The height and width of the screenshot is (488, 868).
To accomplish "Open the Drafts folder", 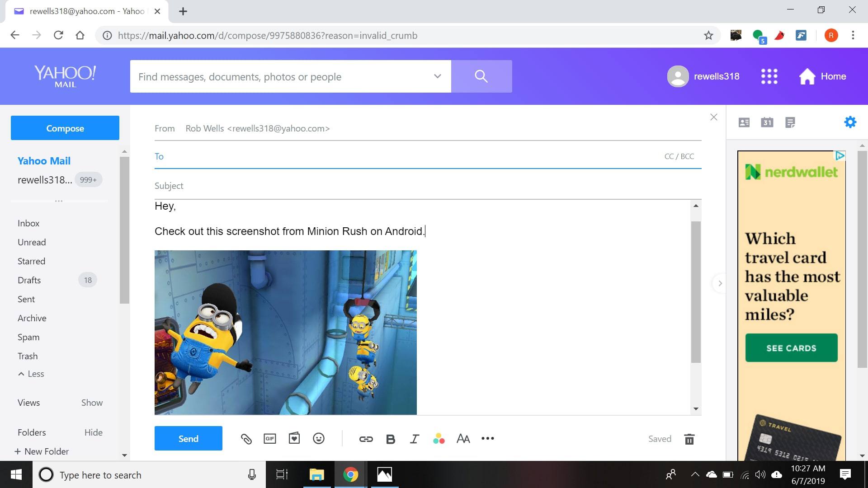I will coord(29,280).
